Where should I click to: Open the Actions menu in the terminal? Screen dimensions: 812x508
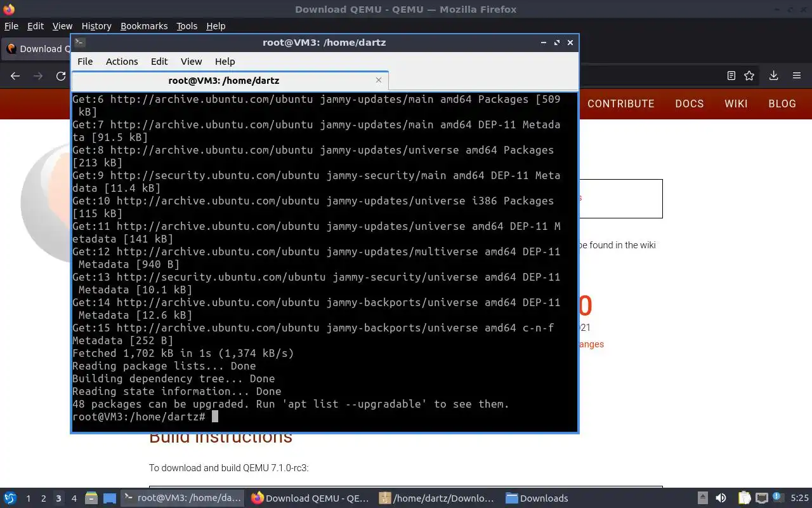[x=122, y=61]
